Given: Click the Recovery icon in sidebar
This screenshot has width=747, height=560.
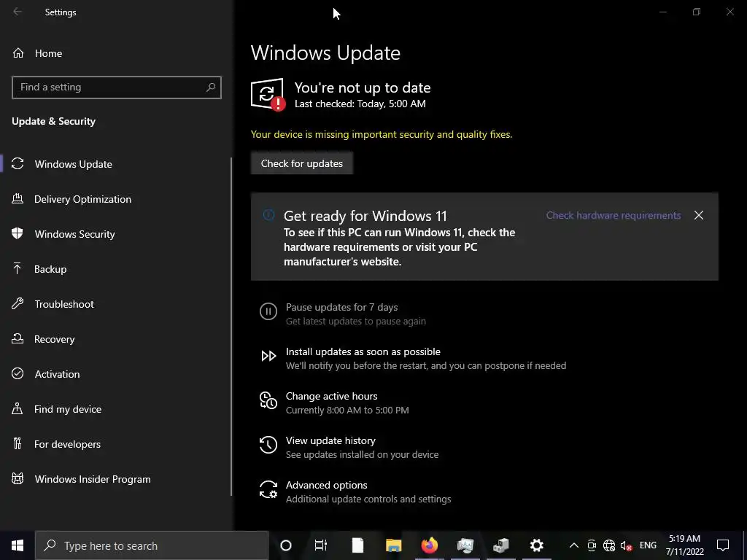Looking at the screenshot, I should (18, 338).
